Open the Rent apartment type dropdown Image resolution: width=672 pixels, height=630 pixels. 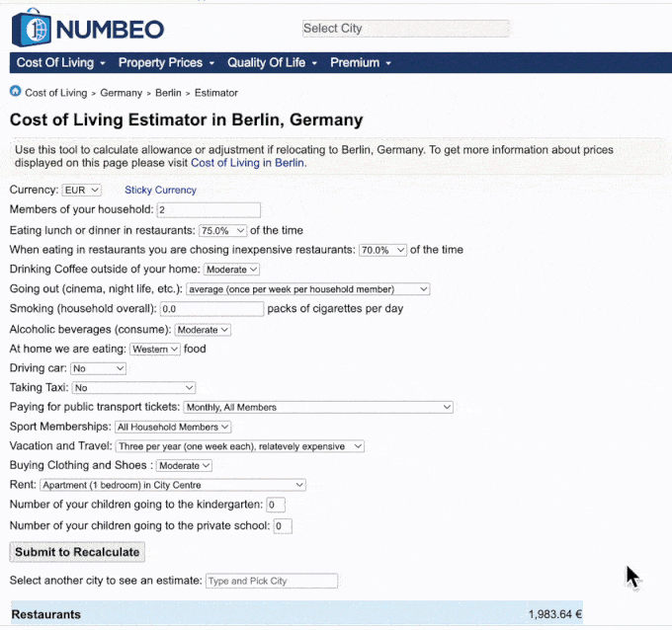[173, 485]
